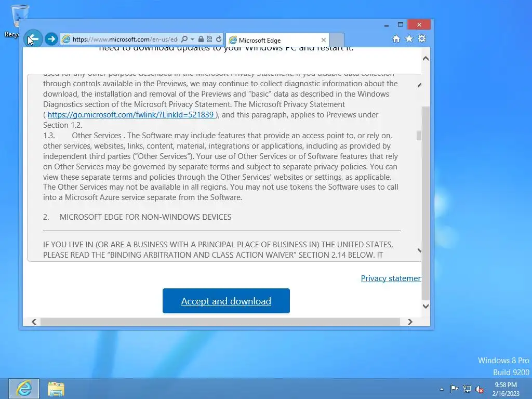Open the Privacy statement link

tap(391, 278)
